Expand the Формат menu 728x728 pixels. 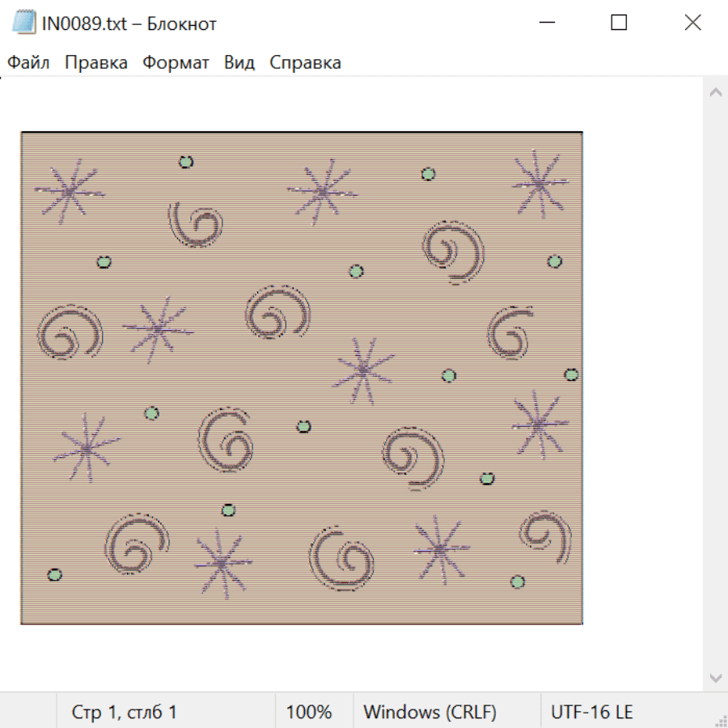click(176, 62)
